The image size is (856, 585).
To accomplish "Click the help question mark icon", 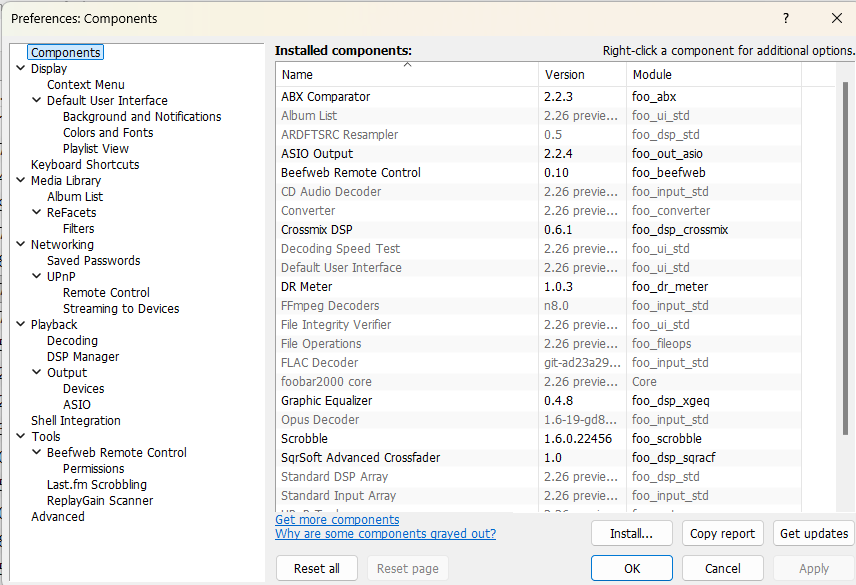I will click(786, 18).
